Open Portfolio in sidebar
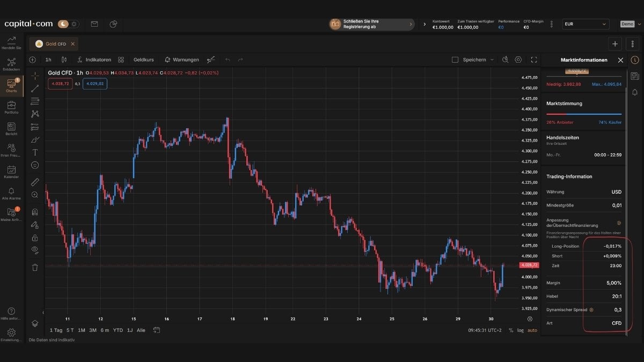Viewport: 644px width, 362px height. pos(11,107)
